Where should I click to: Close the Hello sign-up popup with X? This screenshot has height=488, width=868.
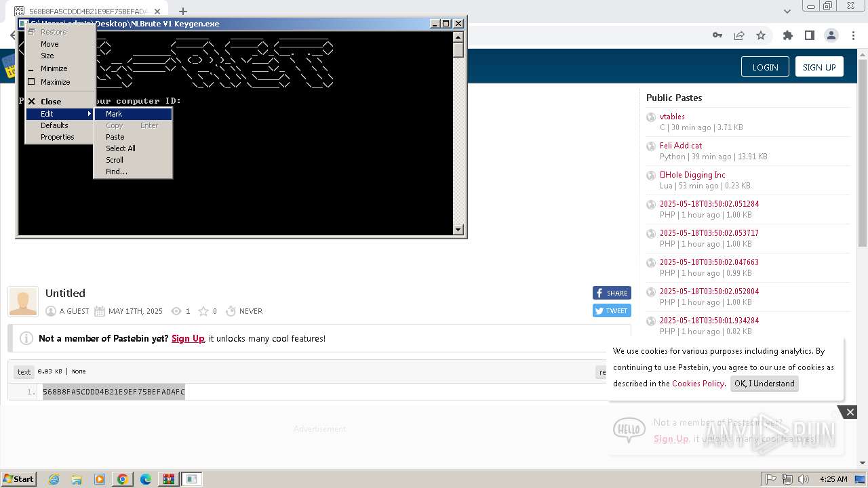pos(850,412)
